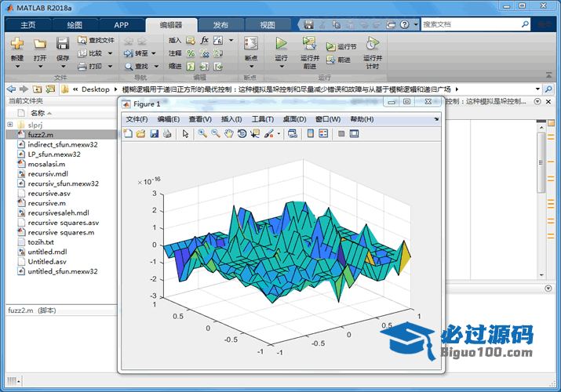Click the editor vertical scrollbar thumb

[541, 162]
